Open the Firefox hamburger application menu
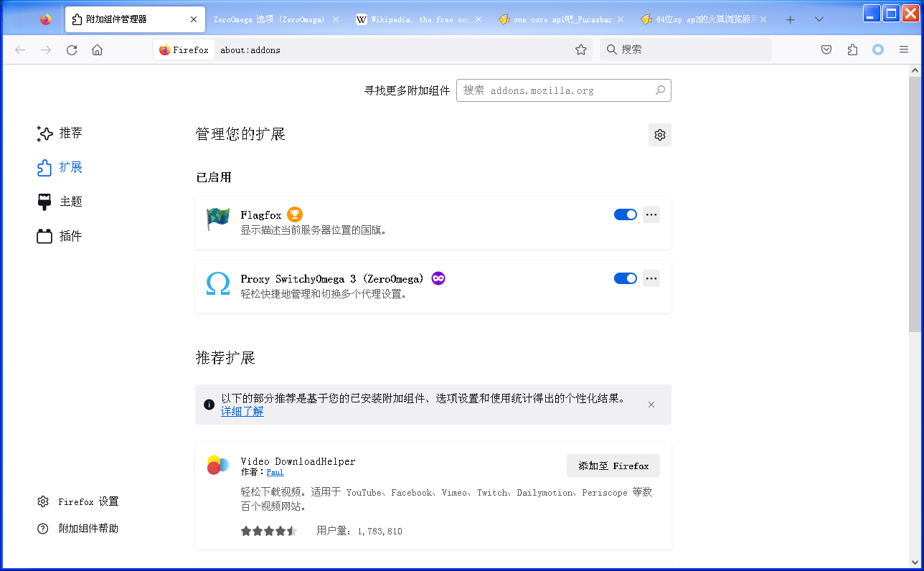Viewport: 924px width, 571px height. point(904,49)
